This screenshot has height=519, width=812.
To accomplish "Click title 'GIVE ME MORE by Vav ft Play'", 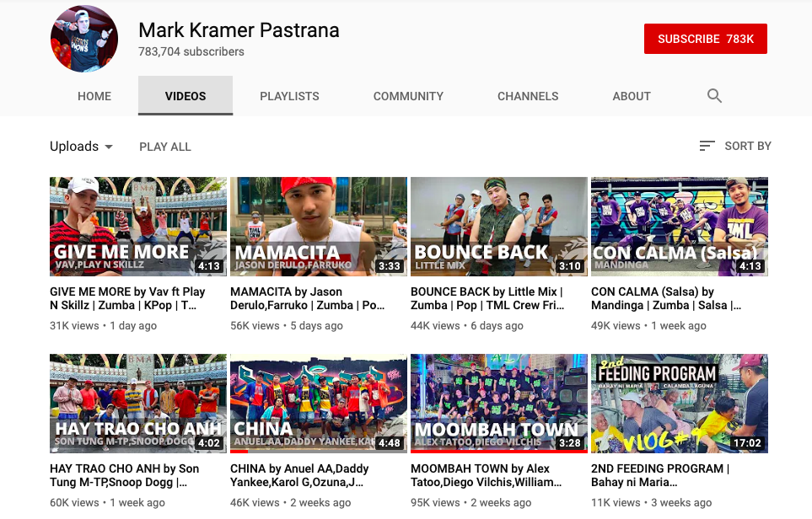I will 127,298.
